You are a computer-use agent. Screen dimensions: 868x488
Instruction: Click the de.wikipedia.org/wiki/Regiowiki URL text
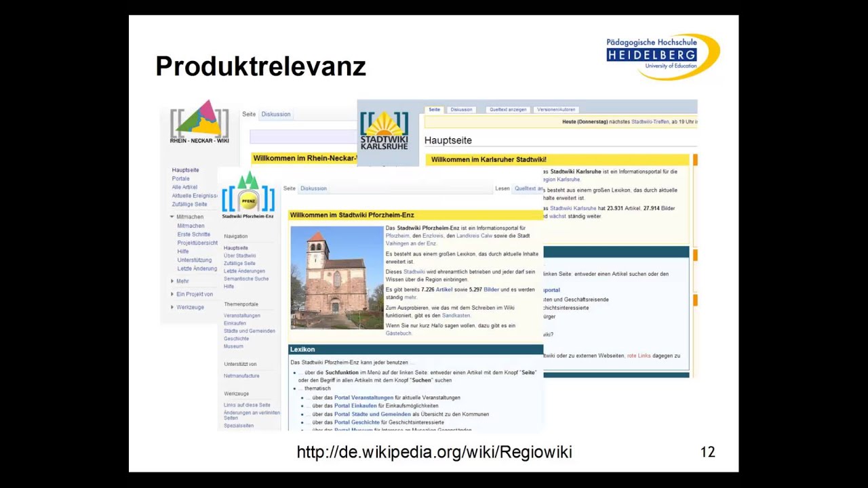(435, 452)
